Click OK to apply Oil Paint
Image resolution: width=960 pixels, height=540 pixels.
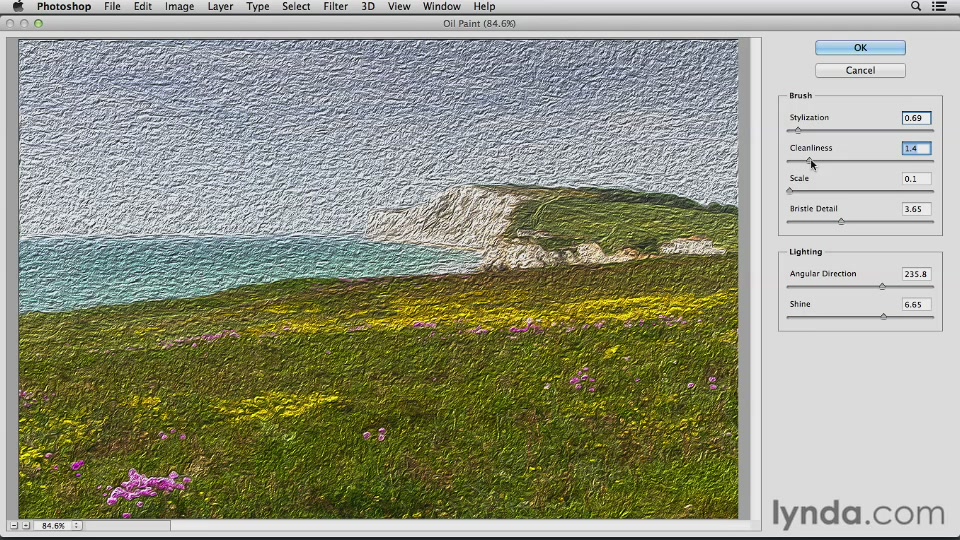(860, 48)
